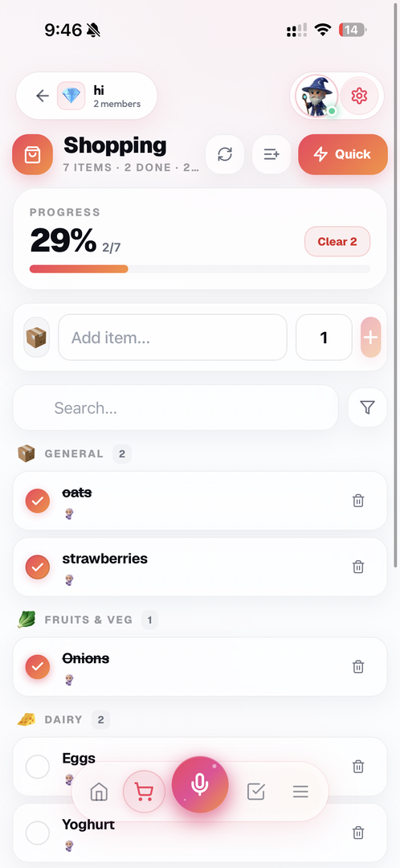
Task: Tap the microphone voice input button
Action: pyautogui.click(x=200, y=784)
